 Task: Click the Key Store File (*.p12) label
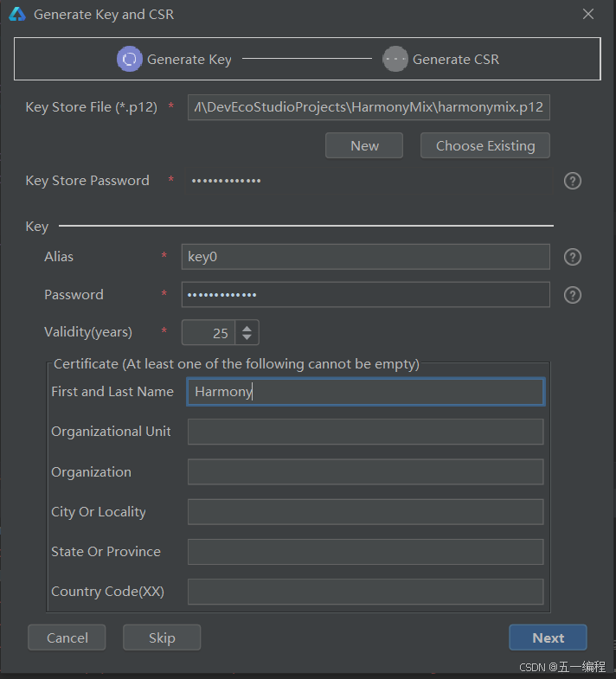tap(92, 107)
